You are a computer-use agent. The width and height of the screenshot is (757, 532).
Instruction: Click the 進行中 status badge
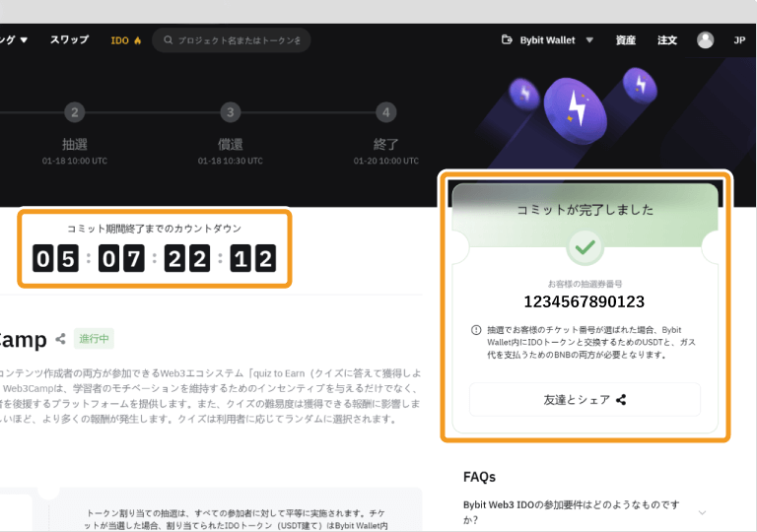pos(94,339)
